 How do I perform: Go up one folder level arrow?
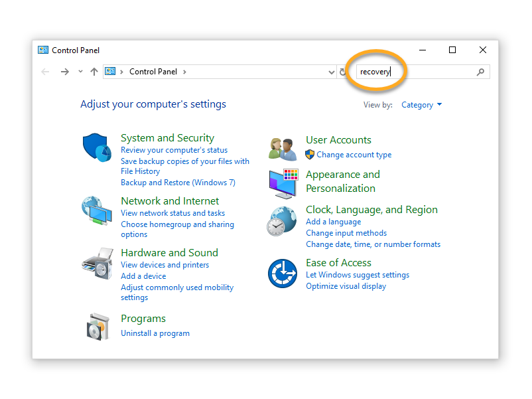click(x=94, y=72)
